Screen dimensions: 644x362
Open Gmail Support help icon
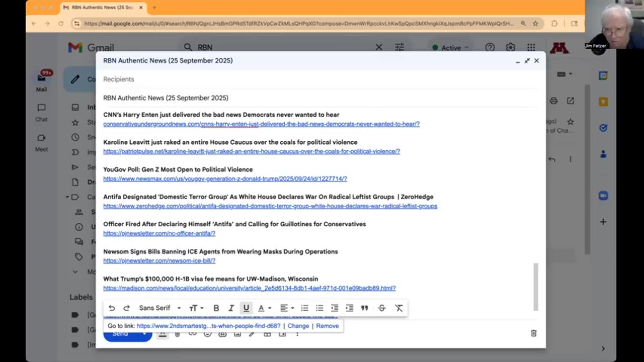[x=490, y=47]
